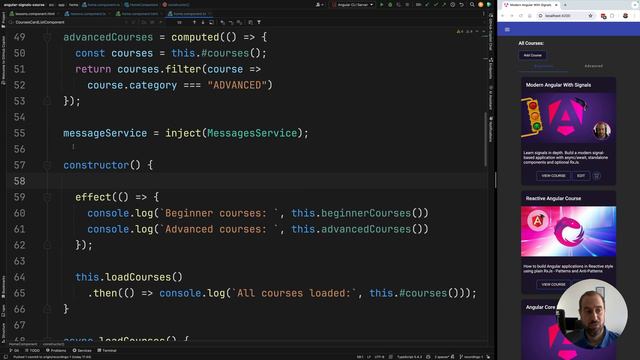
Task: Click the red browser extension icon
Action: (x=603, y=16)
